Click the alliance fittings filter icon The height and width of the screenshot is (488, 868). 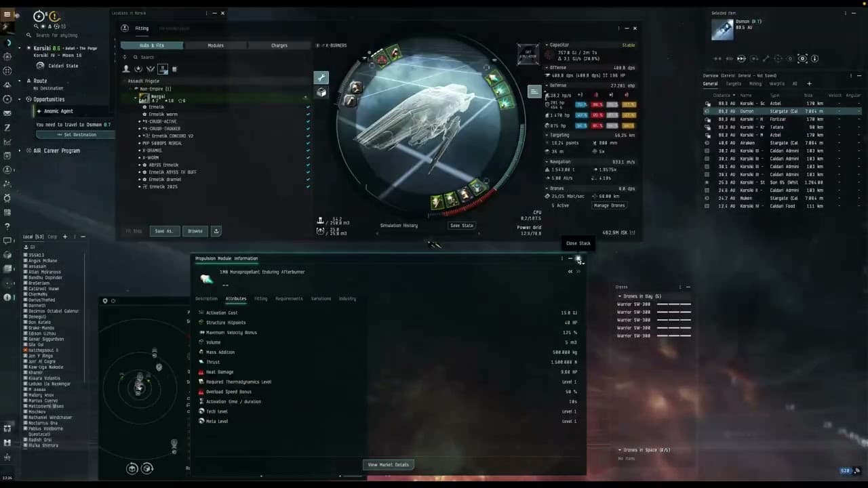coord(151,68)
